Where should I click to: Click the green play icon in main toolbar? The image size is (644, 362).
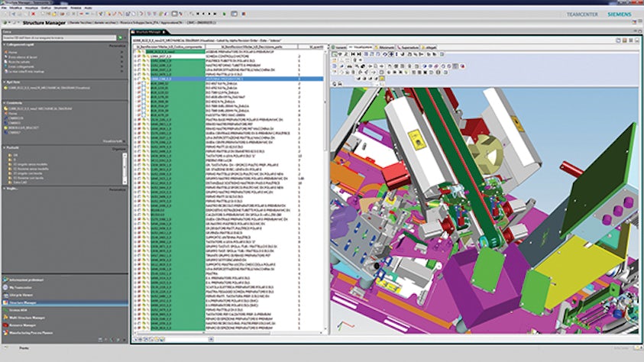tap(225, 14)
